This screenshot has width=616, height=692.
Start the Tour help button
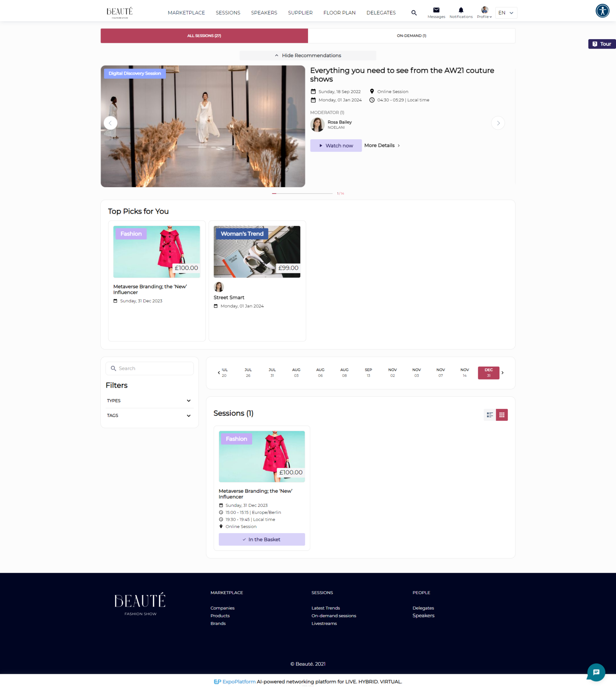[602, 44]
